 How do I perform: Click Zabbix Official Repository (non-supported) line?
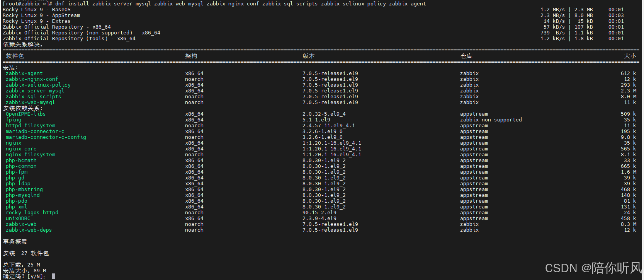coord(81,32)
